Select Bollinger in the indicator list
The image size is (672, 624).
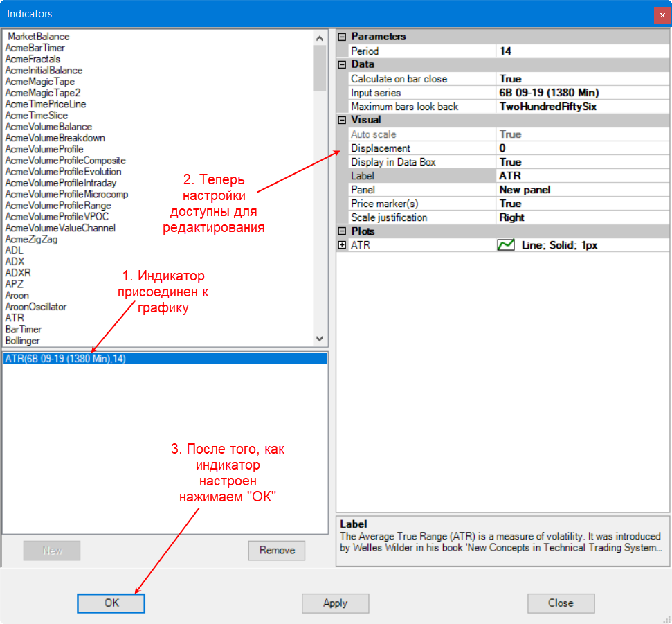[x=23, y=341]
